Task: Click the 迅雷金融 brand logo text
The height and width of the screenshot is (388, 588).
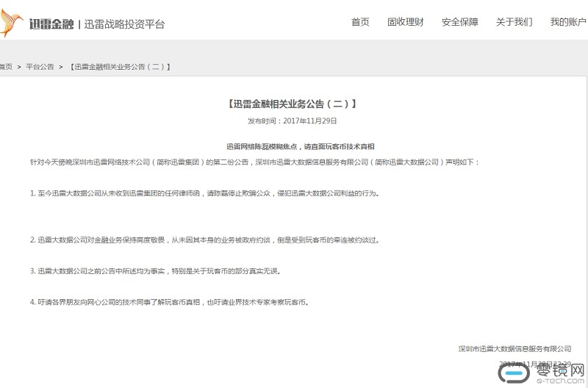Action: tap(50, 24)
